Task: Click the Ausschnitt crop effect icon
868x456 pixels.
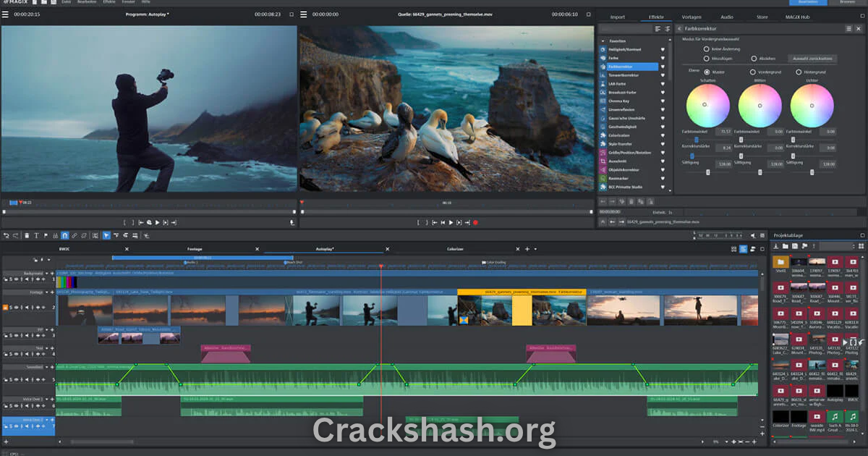Action: click(603, 161)
